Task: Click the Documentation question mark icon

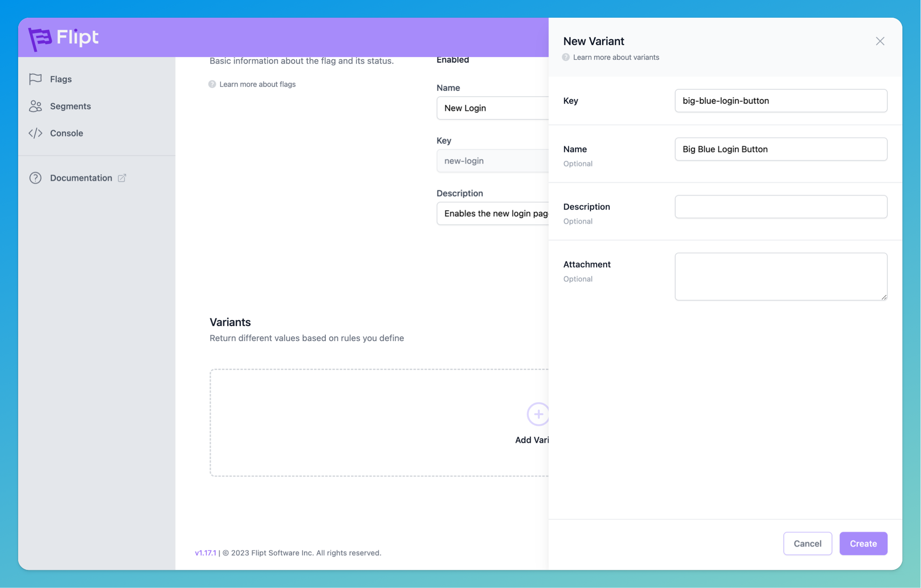Action: pos(35,178)
